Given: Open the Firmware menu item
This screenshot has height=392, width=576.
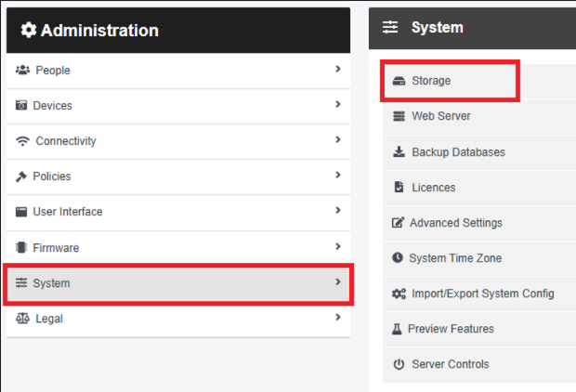Looking at the screenshot, I should [x=178, y=248].
